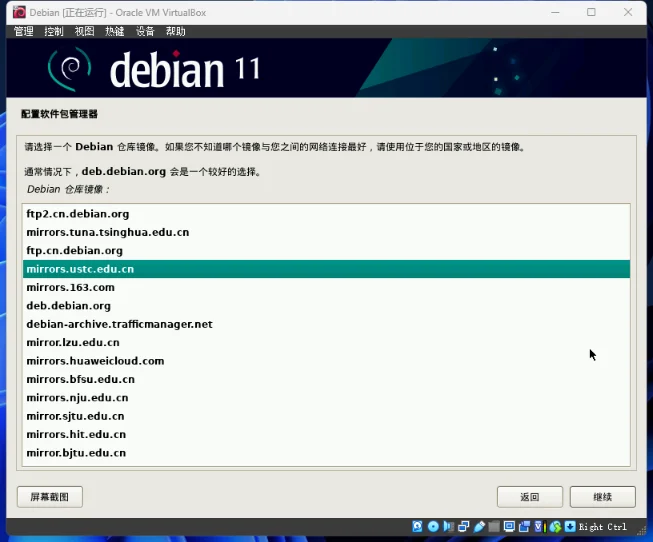Viewport: 653px width, 542px height.
Task: Click the mouse integration status icon
Action: pyautogui.click(x=555, y=527)
